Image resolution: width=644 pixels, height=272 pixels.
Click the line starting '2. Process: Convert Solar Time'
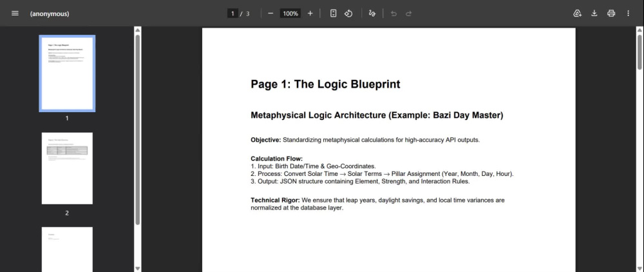pos(382,174)
